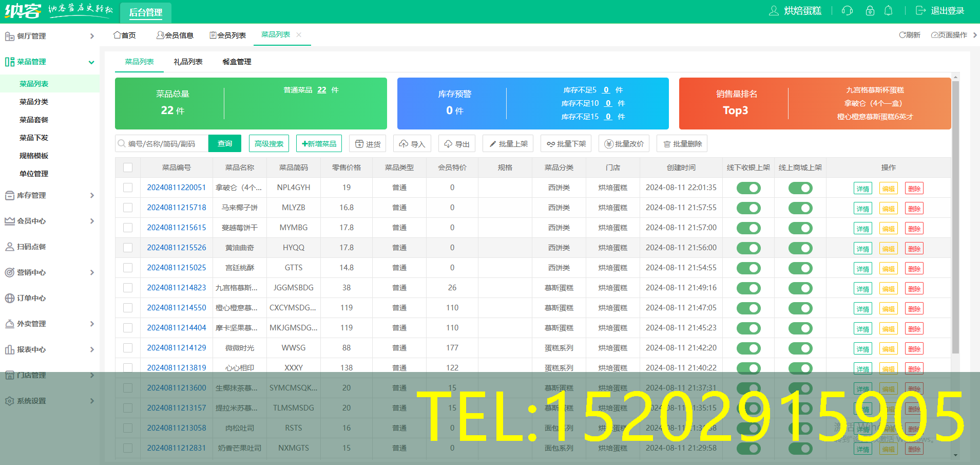980x465 pixels.
Task: Check the row checkbox for 20240811215718
Action: 128,208
